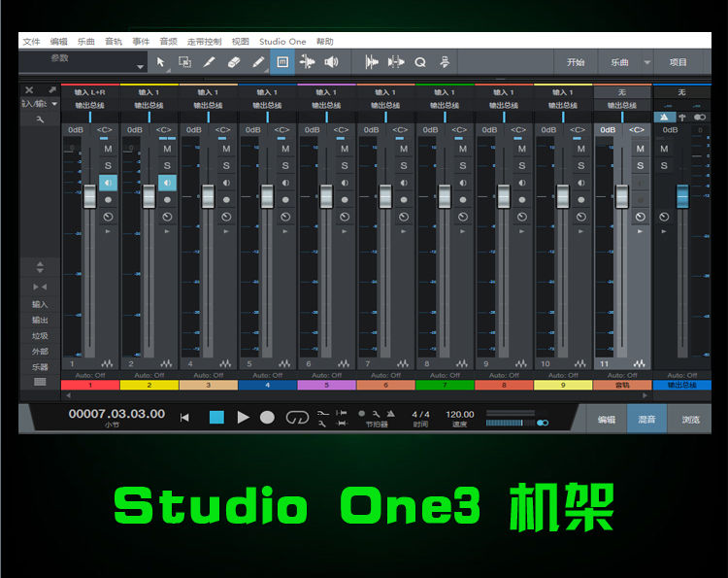Select the Arrow tool in toolbar

click(160, 62)
